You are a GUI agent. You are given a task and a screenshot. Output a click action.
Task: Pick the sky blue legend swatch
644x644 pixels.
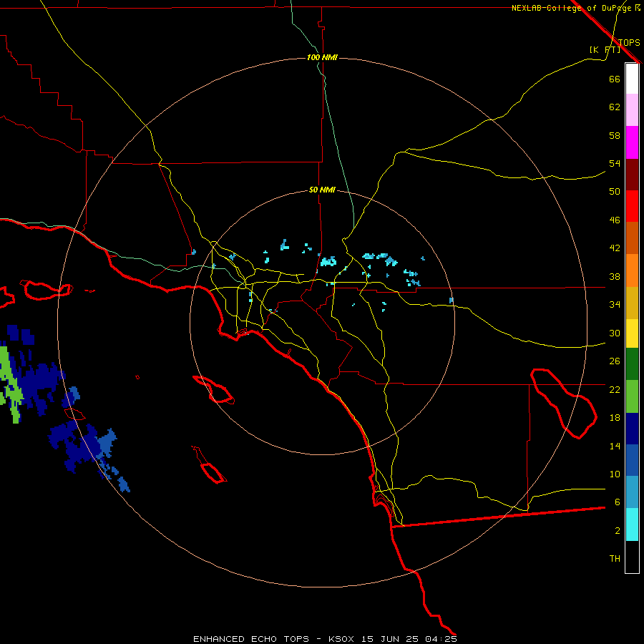coord(632,492)
